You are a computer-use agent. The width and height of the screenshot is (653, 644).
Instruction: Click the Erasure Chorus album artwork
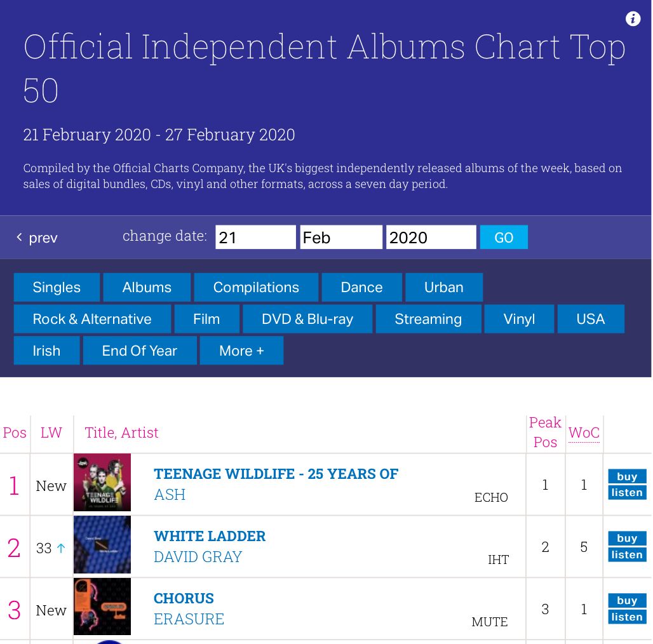click(102, 607)
